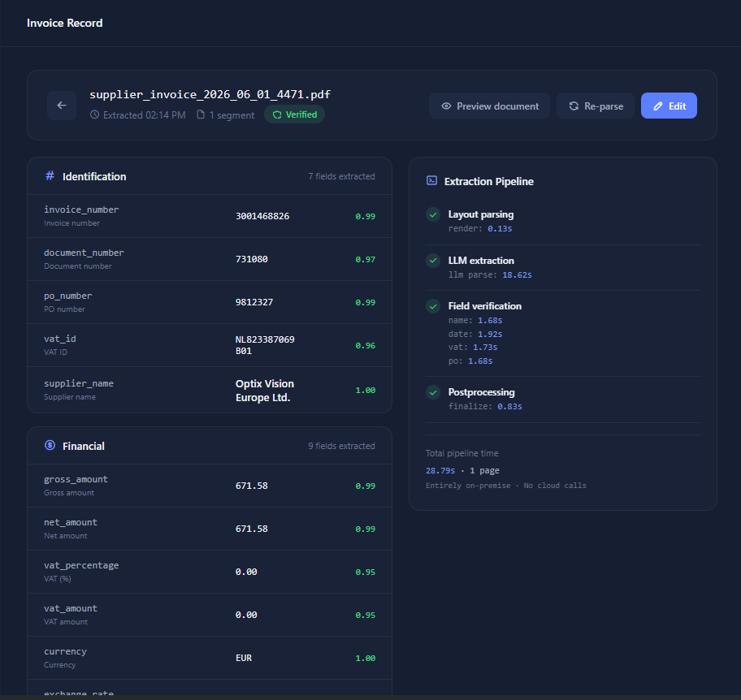Click the 0.97 confidence for document_number
The width and height of the screenshot is (741, 700).
pos(366,259)
